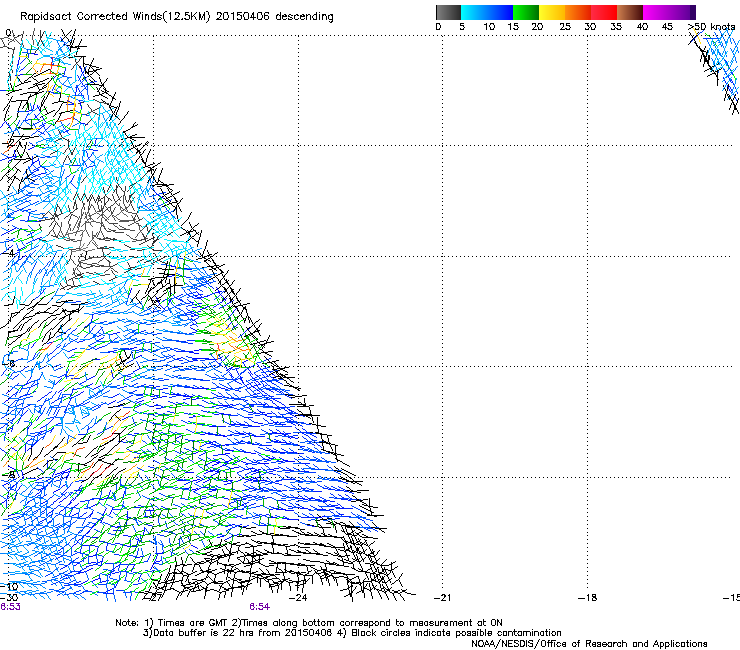Click the yellow 20-25 knots color band
The width and height of the screenshot is (740, 650).
tap(552, 12)
